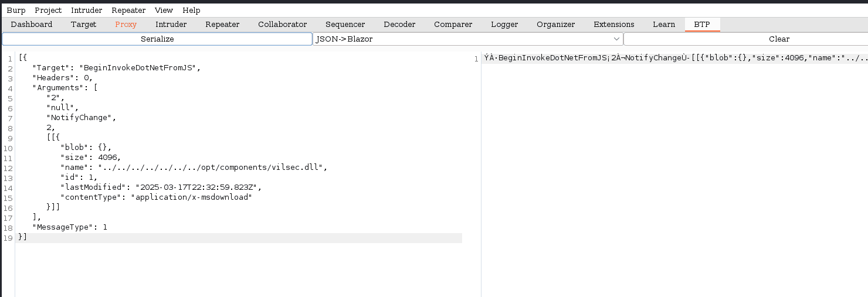Click the Clear button
Screen dimensions: 868x297
click(x=745, y=39)
